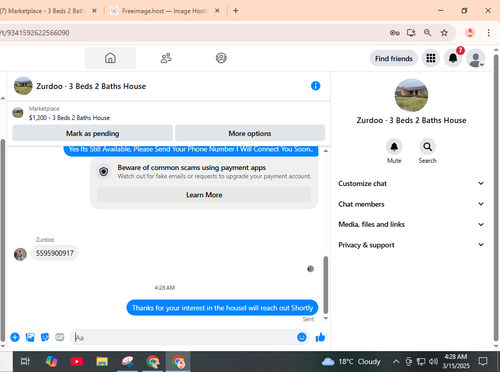Image resolution: width=500 pixels, height=372 pixels.
Task: Switch to the Freeimage.host tab
Action: (165, 11)
